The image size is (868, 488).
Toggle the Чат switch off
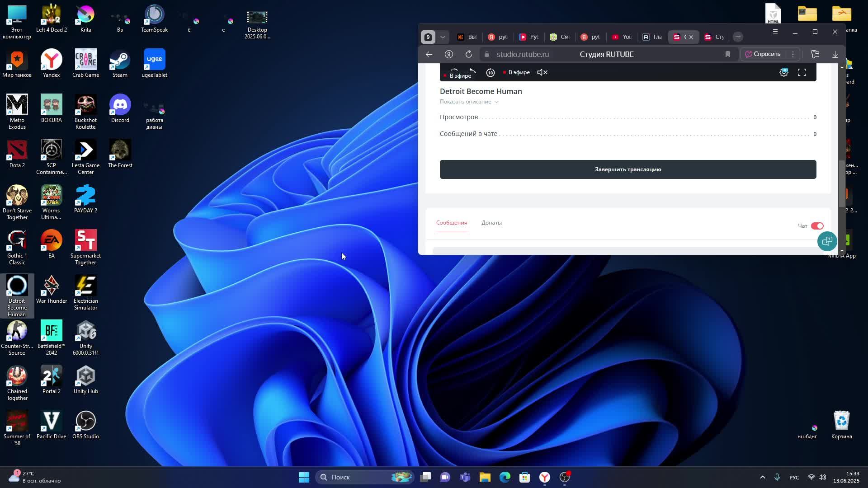(x=817, y=226)
